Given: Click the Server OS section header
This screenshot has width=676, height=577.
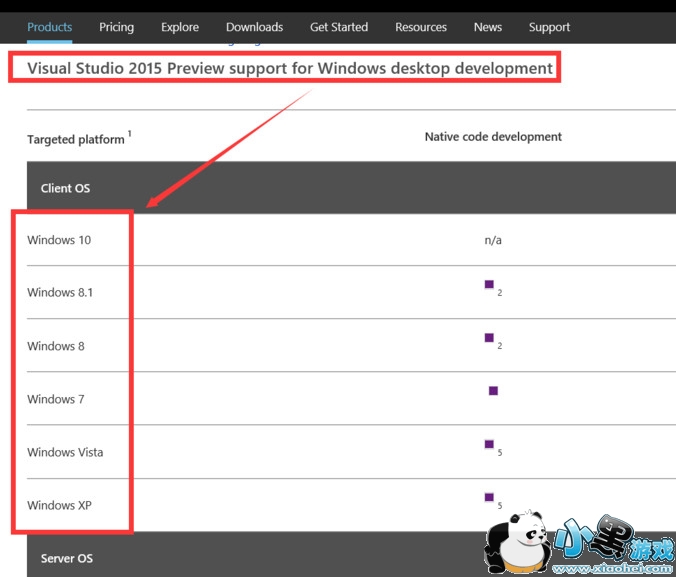Looking at the screenshot, I should coord(67,558).
